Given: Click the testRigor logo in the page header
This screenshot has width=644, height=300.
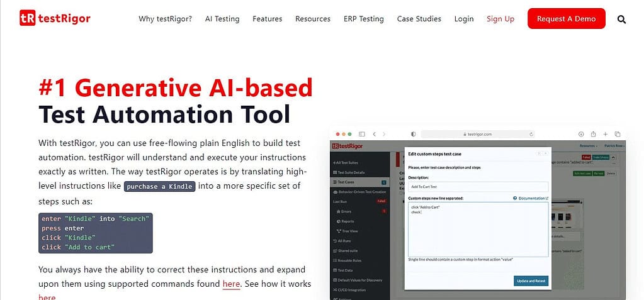Looking at the screenshot, I should (55, 18).
